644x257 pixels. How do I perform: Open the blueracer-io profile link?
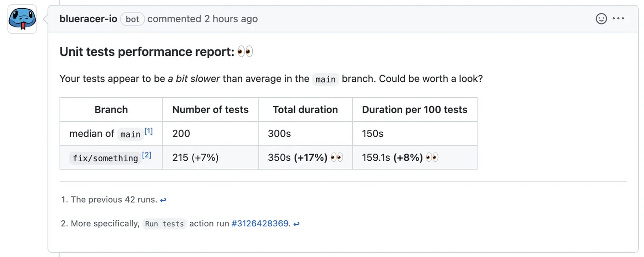pyautogui.click(x=88, y=19)
